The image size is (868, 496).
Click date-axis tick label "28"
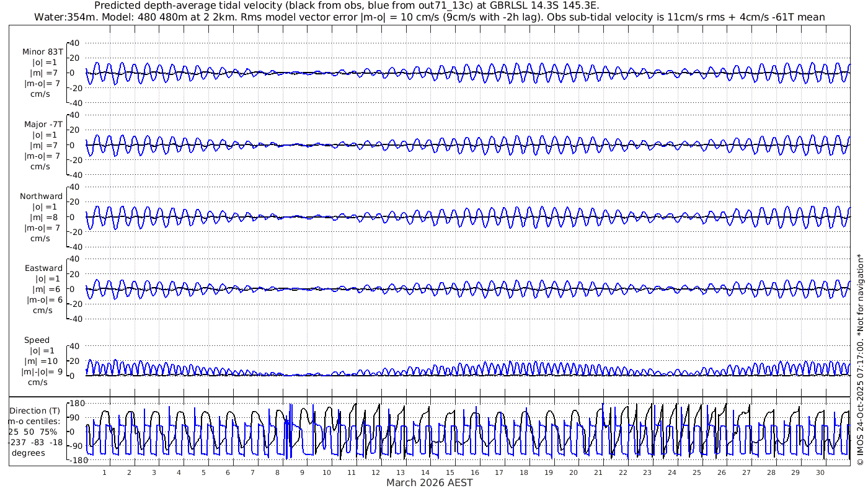click(x=771, y=472)
